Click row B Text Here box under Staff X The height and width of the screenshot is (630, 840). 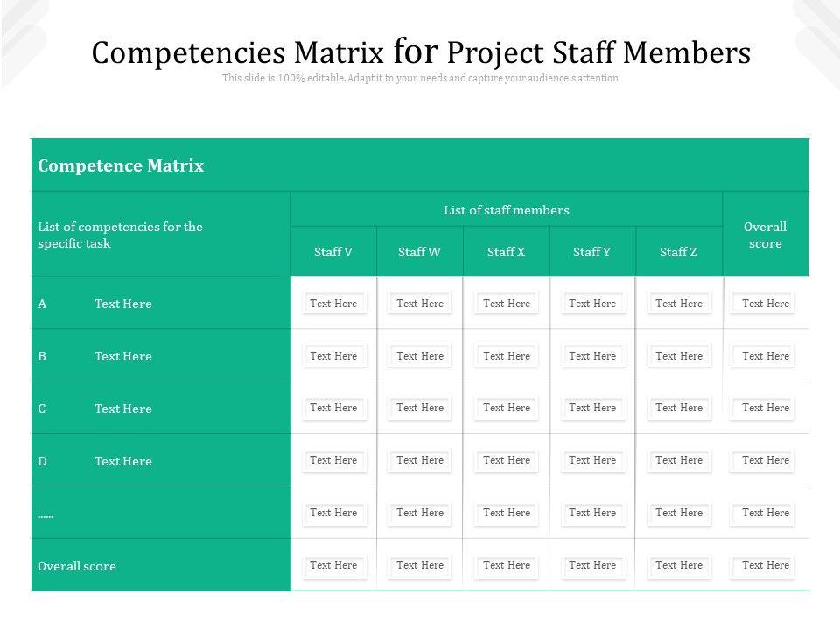[x=507, y=356]
